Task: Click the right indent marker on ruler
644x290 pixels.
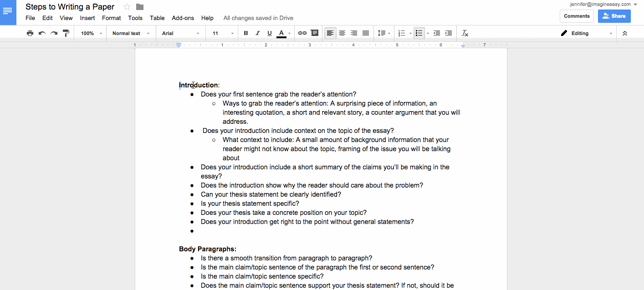Action: tap(463, 46)
